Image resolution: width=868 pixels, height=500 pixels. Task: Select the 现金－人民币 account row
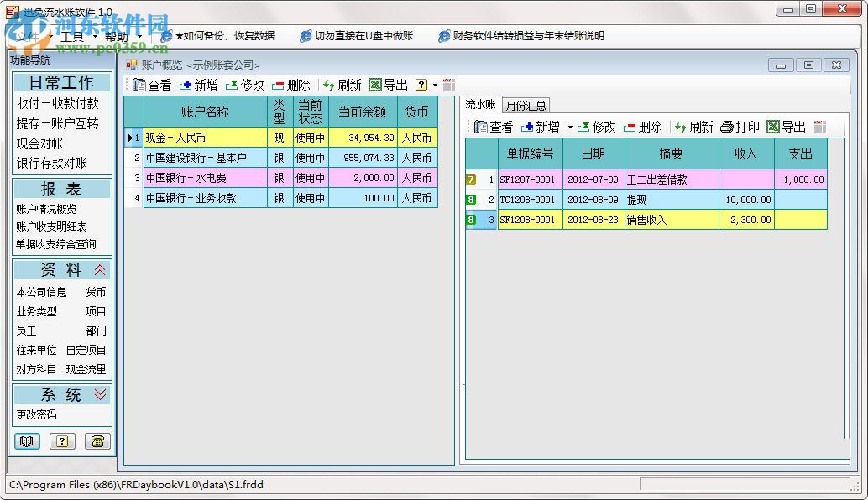(193, 137)
